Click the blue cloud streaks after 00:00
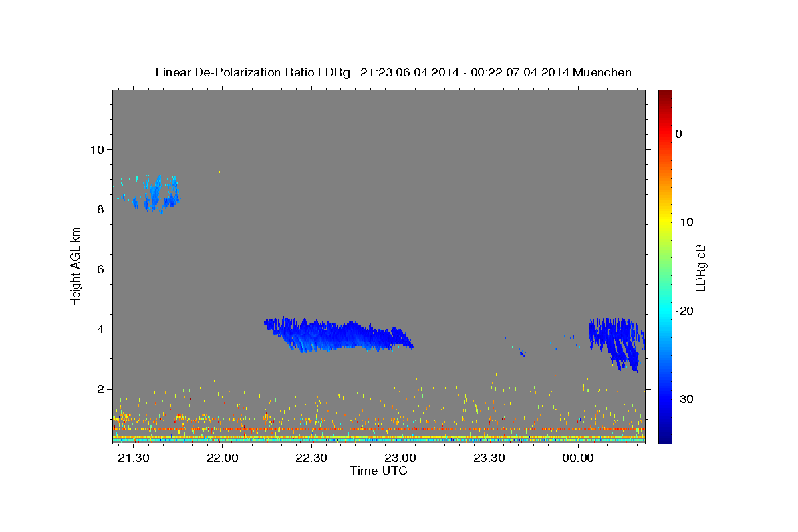This screenshot has height=532, width=798. coord(616,344)
